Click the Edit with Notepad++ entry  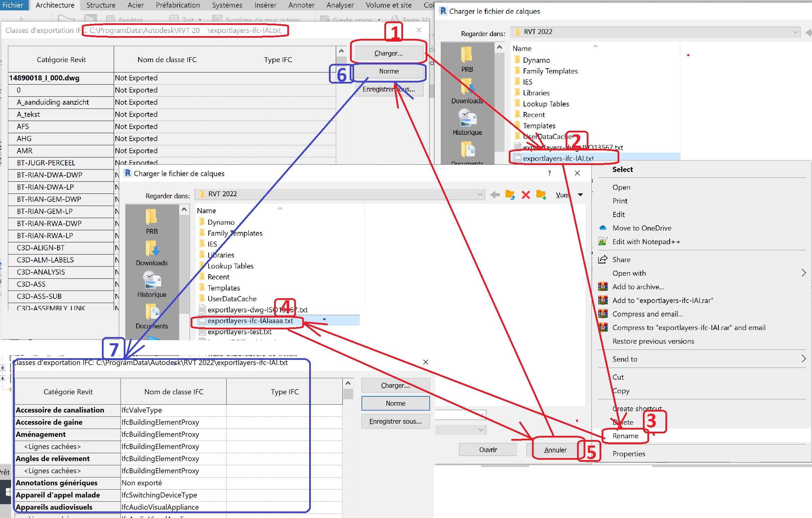(646, 242)
